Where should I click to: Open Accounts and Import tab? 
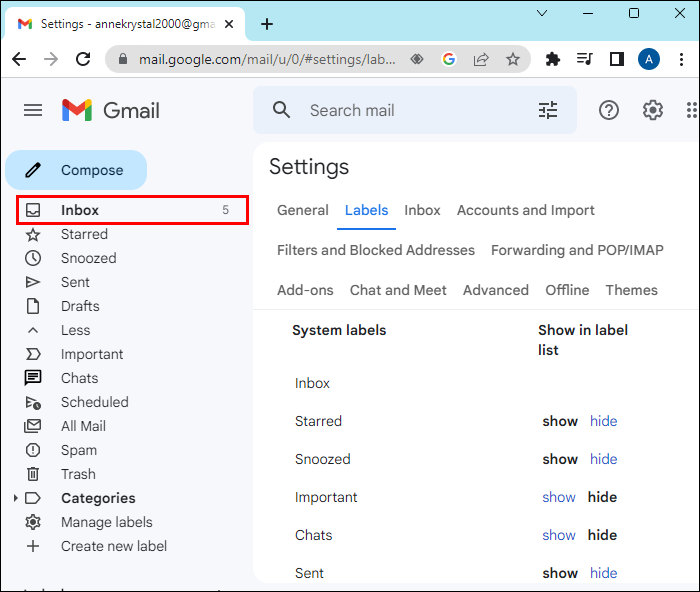point(525,210)
